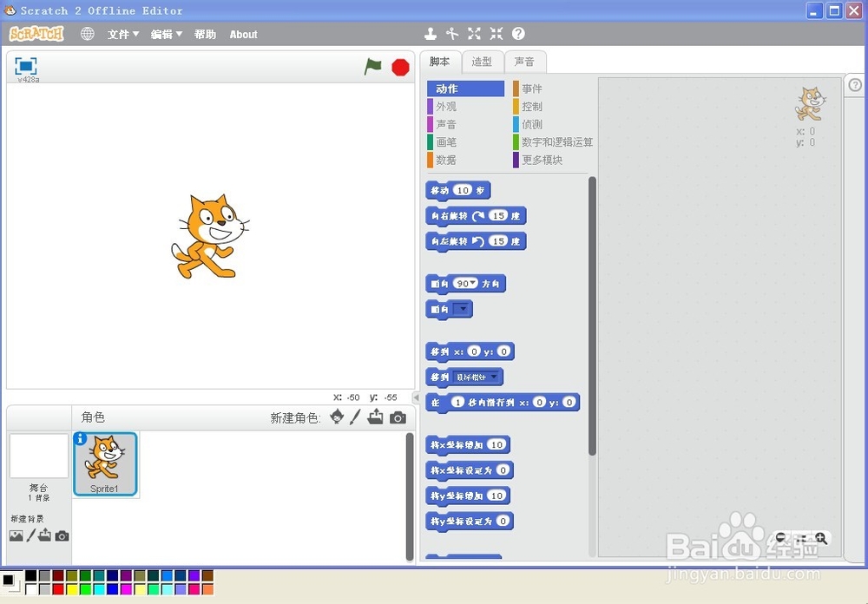Screen dimensions: 868x604
Task: Switch to the 造型 tab
Action: pyautogui.click(x=482, y=62)
